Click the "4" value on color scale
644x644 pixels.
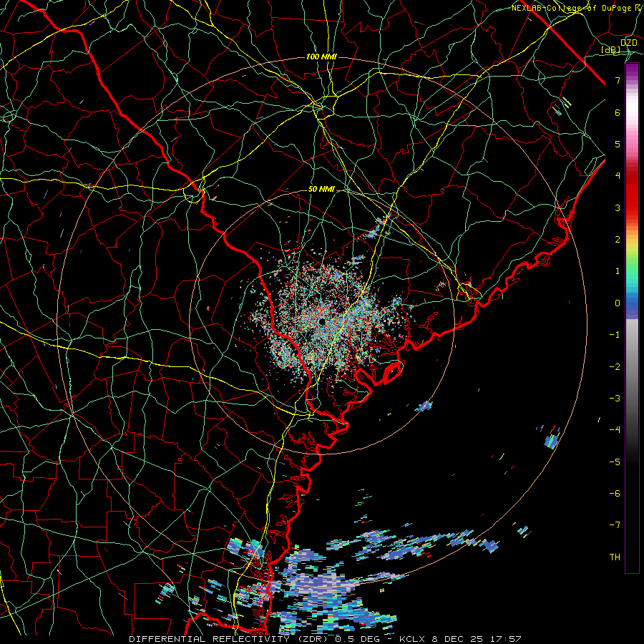pos(618,176)
